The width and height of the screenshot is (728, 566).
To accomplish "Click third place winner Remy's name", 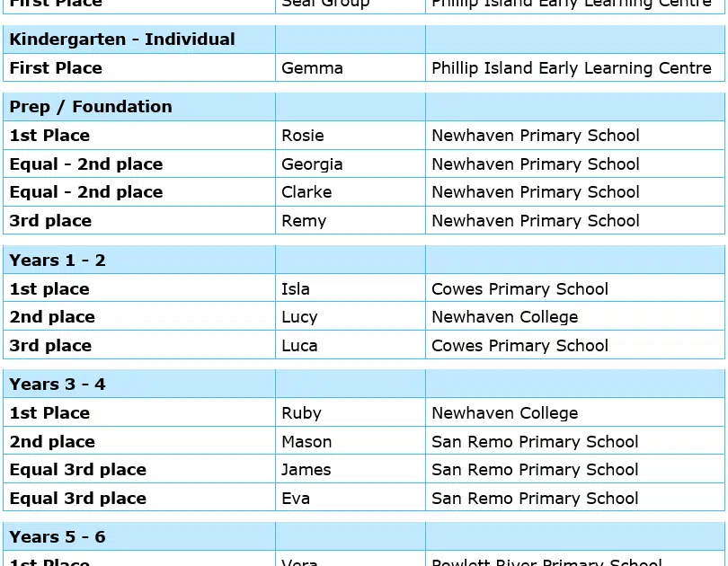I will click(304, 221).
